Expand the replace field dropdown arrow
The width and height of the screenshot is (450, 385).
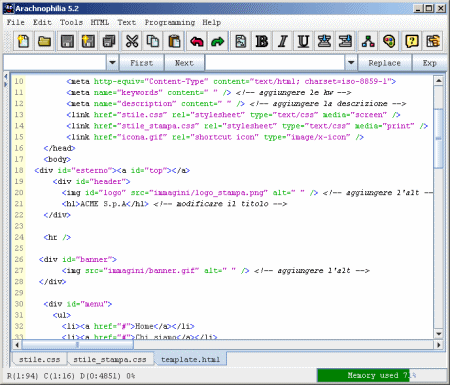click(351, 63)
